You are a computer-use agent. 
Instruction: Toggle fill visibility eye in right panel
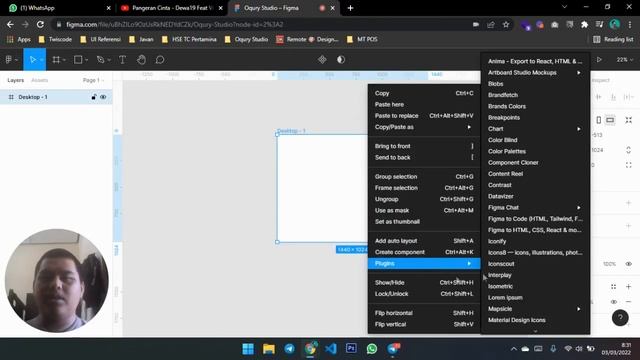pyautogui.click(x=613, y=302)
